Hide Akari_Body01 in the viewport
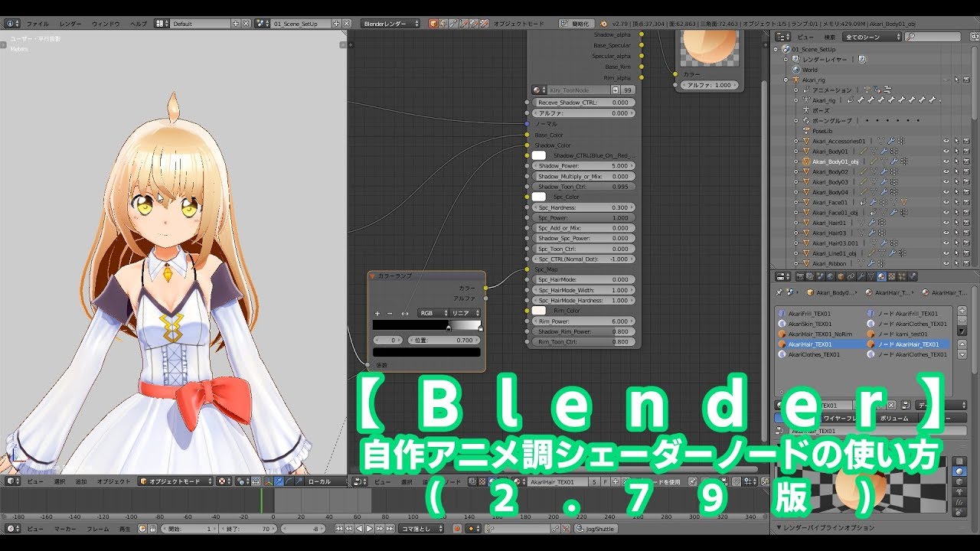 [x=946, y=152]
